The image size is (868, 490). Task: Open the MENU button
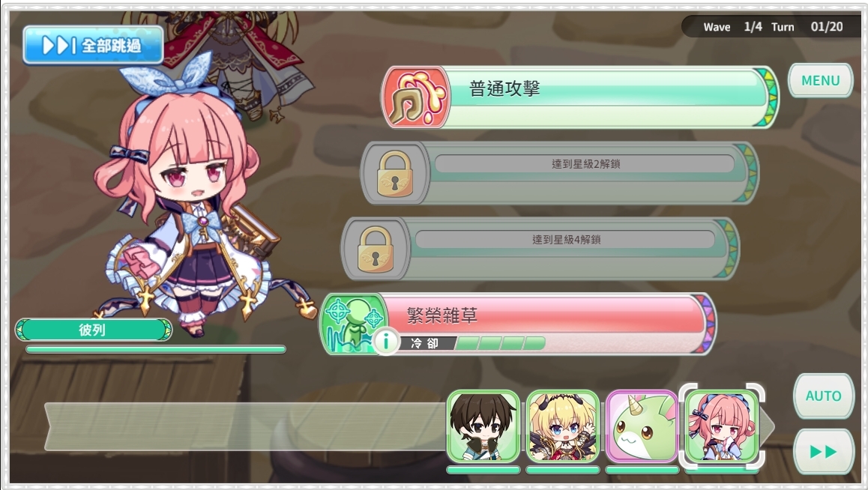(x=820, y=81)
